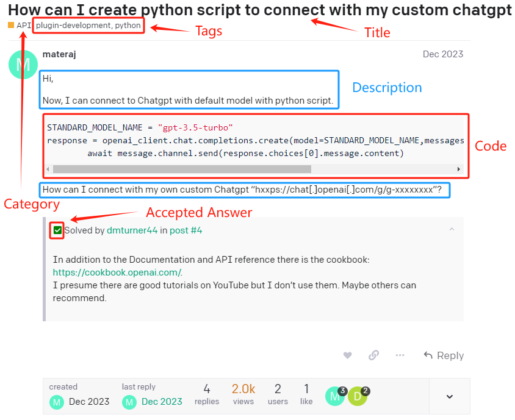
Task: Copy post link using the chain icon
Action: [x=373, y=355]
